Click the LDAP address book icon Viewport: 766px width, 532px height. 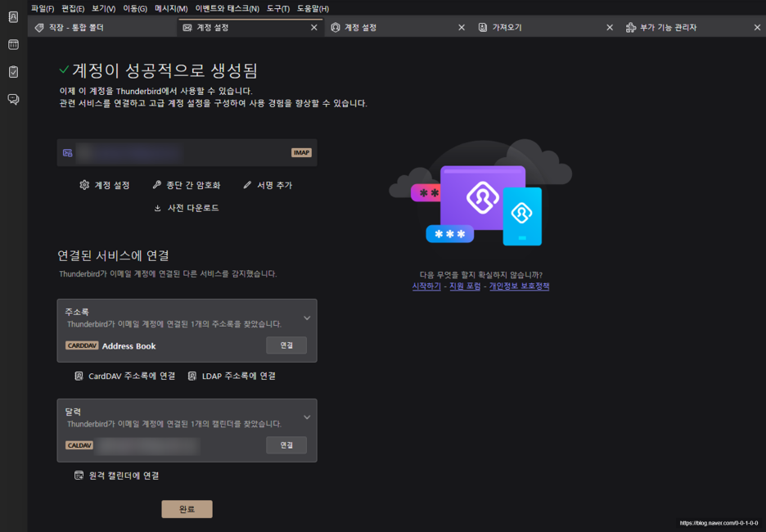coord(192,376)
